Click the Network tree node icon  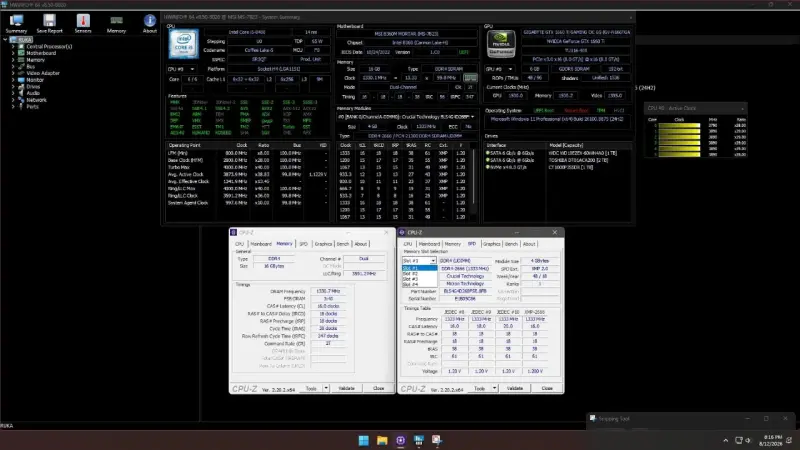tap(21, 100)
